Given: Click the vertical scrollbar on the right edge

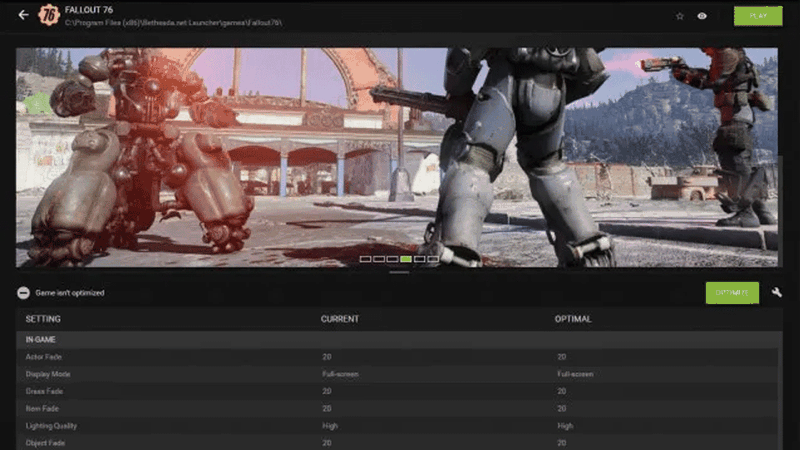Looking at the screenshot, I should [x=780, y=212].
